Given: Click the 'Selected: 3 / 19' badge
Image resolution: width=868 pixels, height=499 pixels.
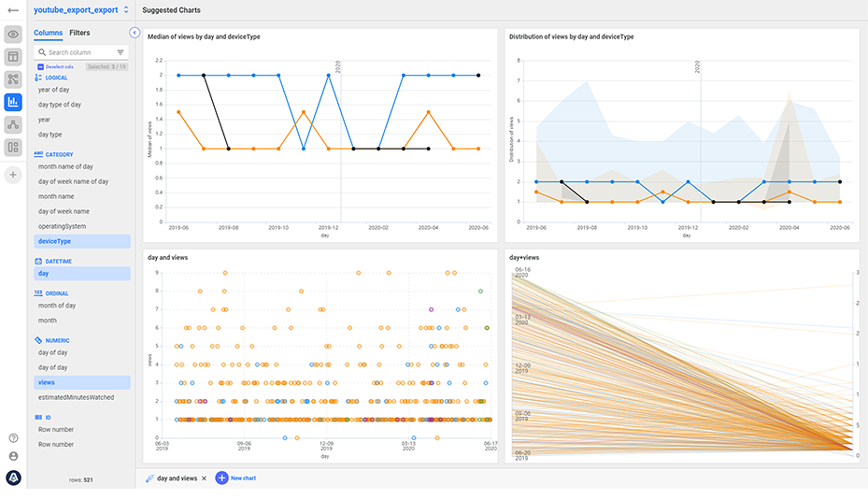Looking at the screenshot, I should click(x=107, y=67).
